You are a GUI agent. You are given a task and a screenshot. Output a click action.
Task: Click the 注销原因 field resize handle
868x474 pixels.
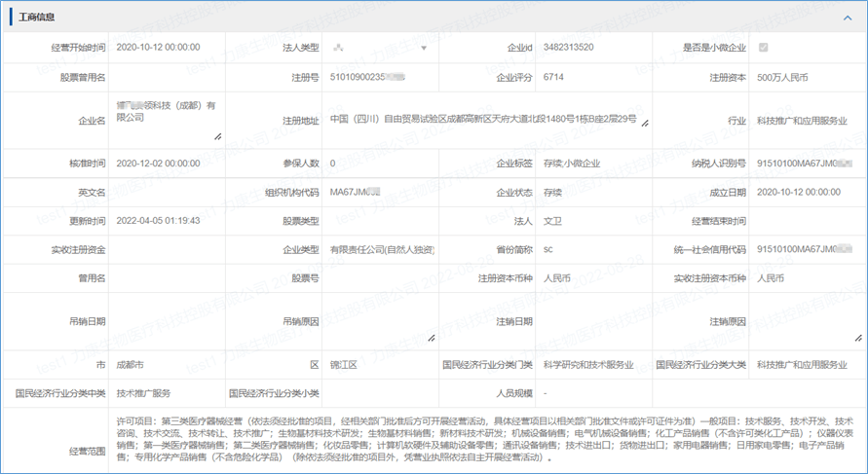(x=857, y=338)
